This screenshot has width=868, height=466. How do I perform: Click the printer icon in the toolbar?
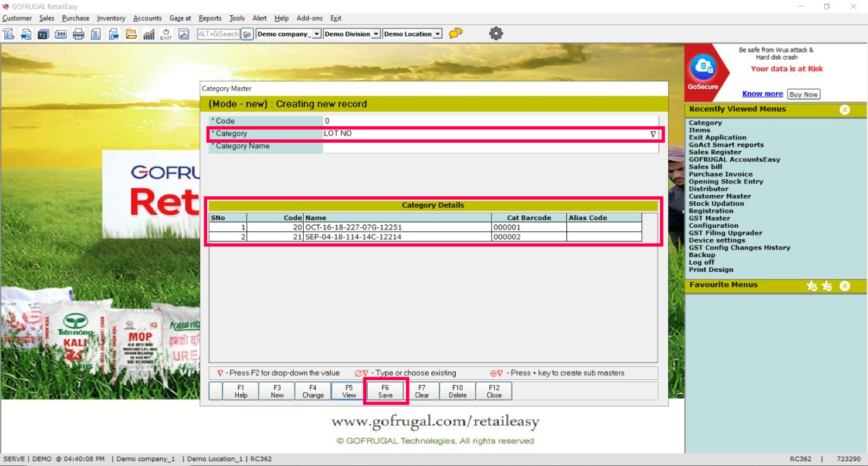[79, 34]
